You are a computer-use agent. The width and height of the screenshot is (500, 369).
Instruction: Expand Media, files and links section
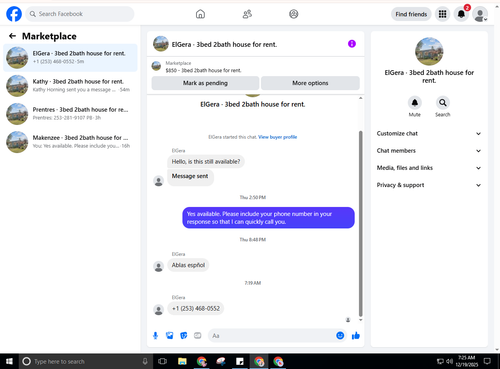[x=429, y=168]
